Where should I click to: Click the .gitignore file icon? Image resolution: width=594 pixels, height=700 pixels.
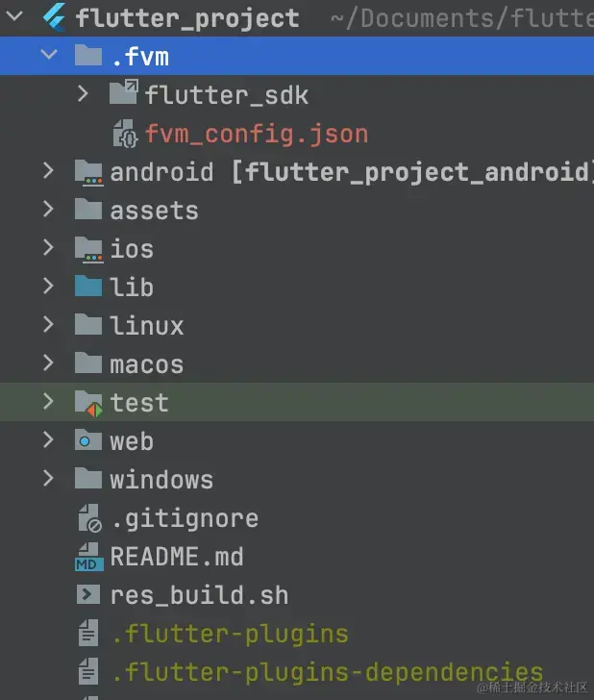coord(89,518)
